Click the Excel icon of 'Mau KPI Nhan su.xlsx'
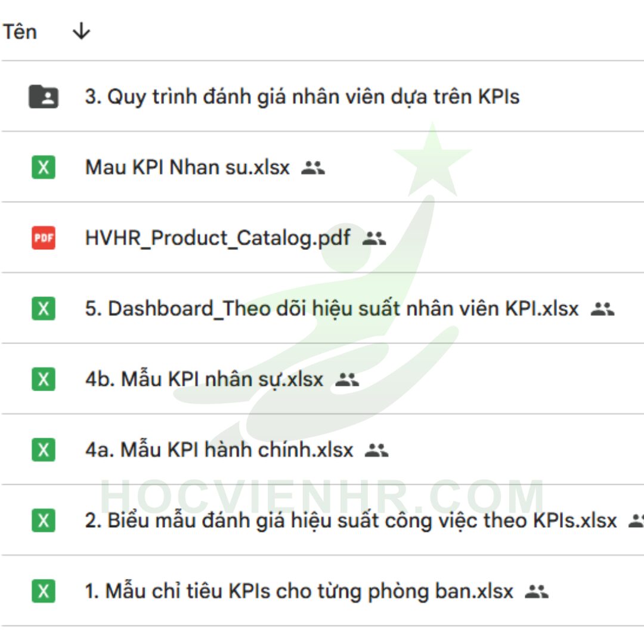 tap(44, 167)
